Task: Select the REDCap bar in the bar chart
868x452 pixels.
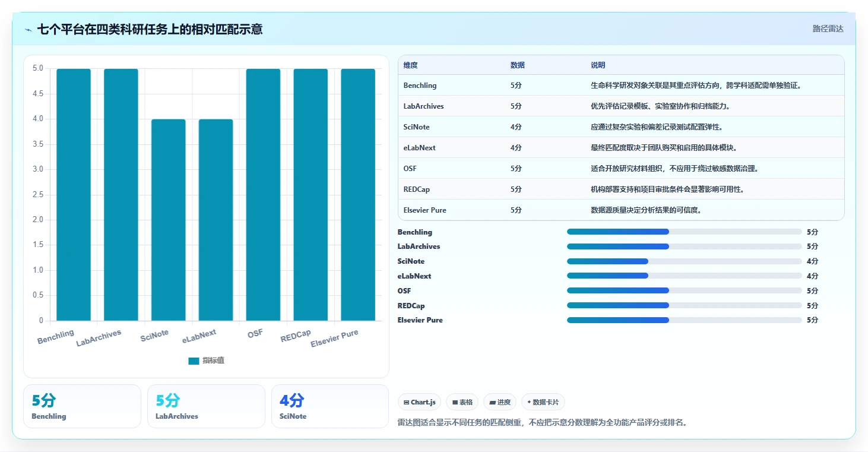Action: coord(311,195)
